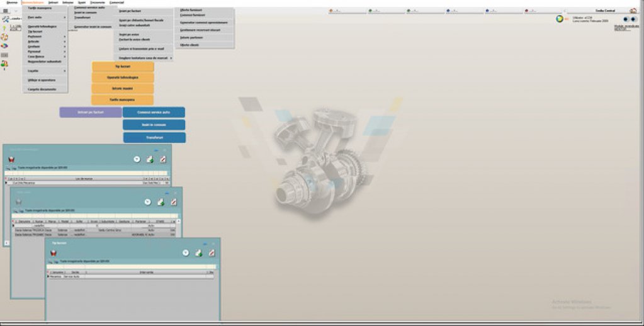
Task: Click the orange Tip lucrari button
Action: pyautogui.click(x=123, y=67)
